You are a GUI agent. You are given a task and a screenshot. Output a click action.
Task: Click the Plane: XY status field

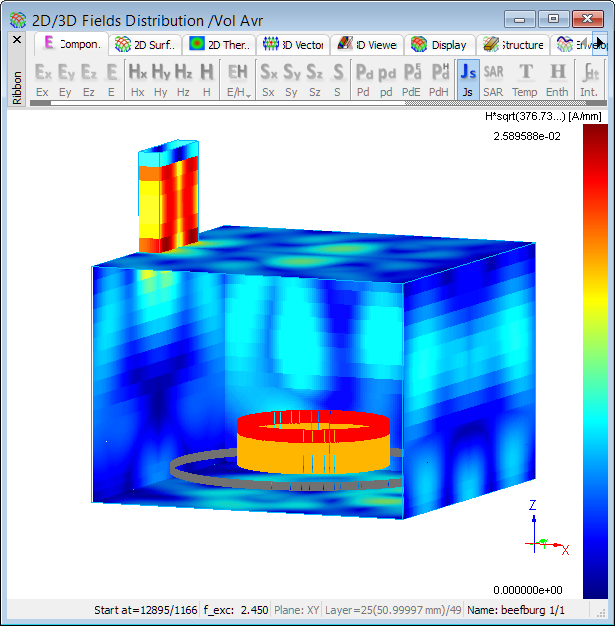297,609
